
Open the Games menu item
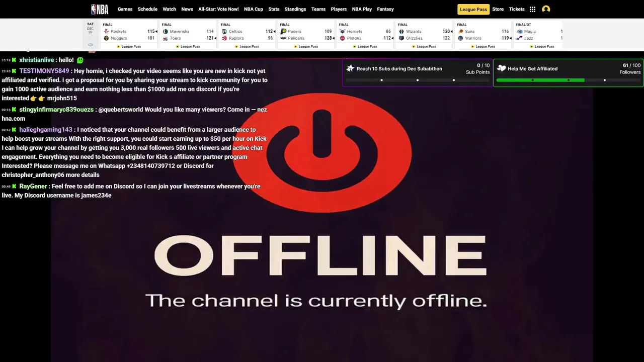pos(125,9)
